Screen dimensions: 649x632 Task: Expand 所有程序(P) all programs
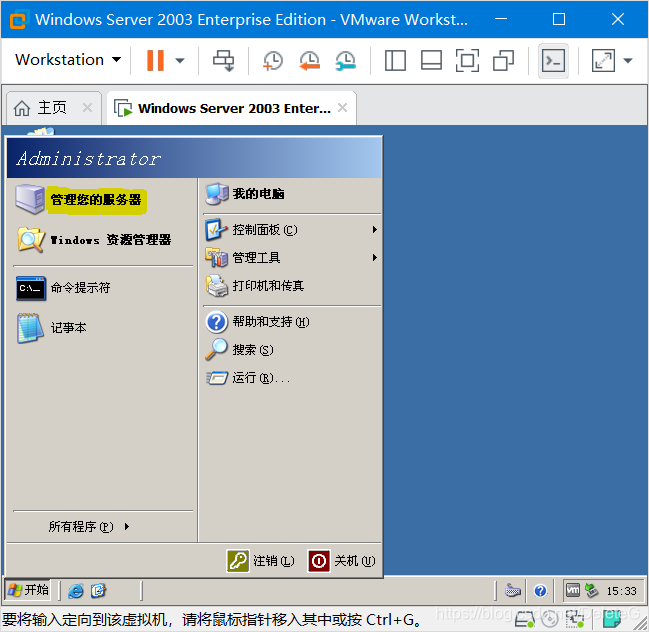pyautogui.click(x=89, y=526)
